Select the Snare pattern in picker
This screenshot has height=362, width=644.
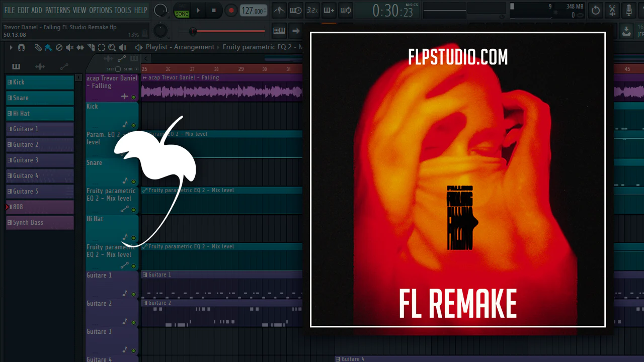[40, 98]
